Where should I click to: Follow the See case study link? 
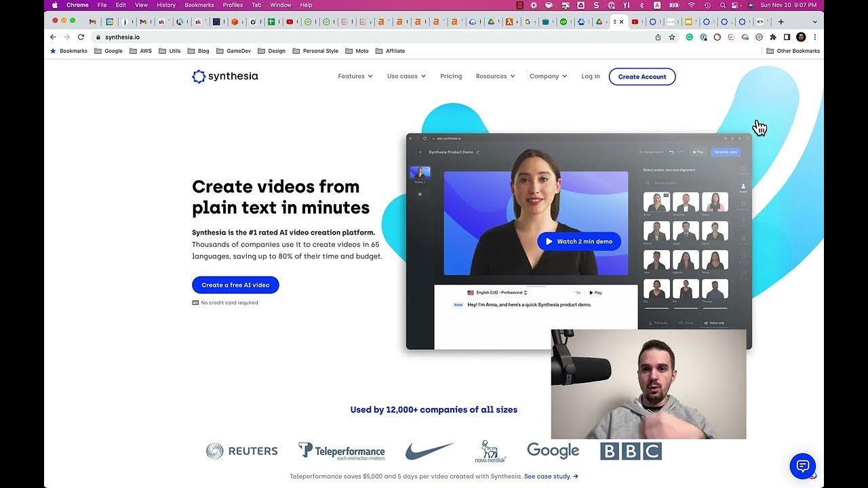tap(551, 476)
